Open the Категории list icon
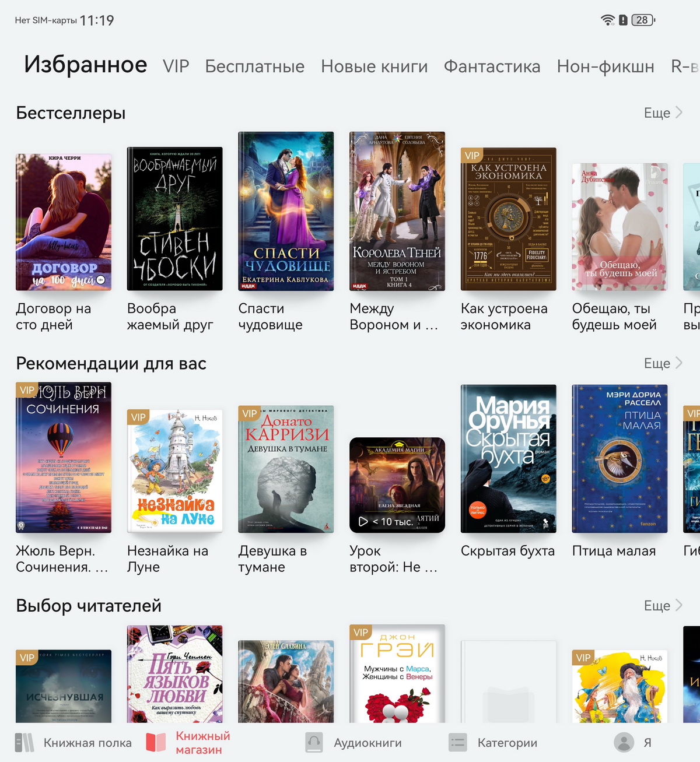This screenshot has height=762, width=700. coord(458,743)
